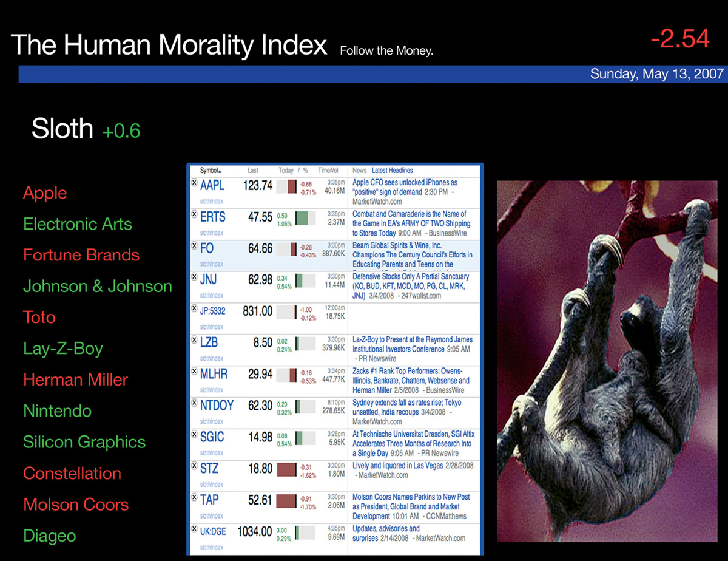Open the LZB ticker symbol
This screenshot has height=561, width=728.
[209, 343]
